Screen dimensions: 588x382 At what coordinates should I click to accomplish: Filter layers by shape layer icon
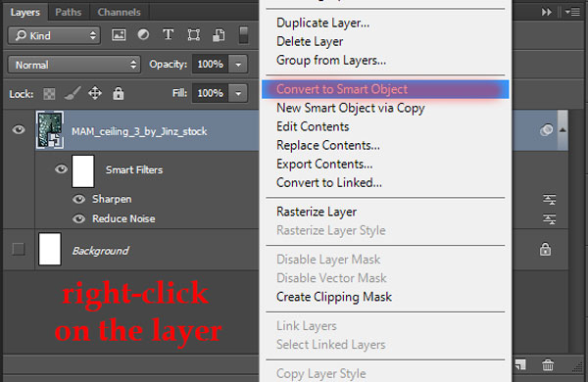tap(193, 35)
